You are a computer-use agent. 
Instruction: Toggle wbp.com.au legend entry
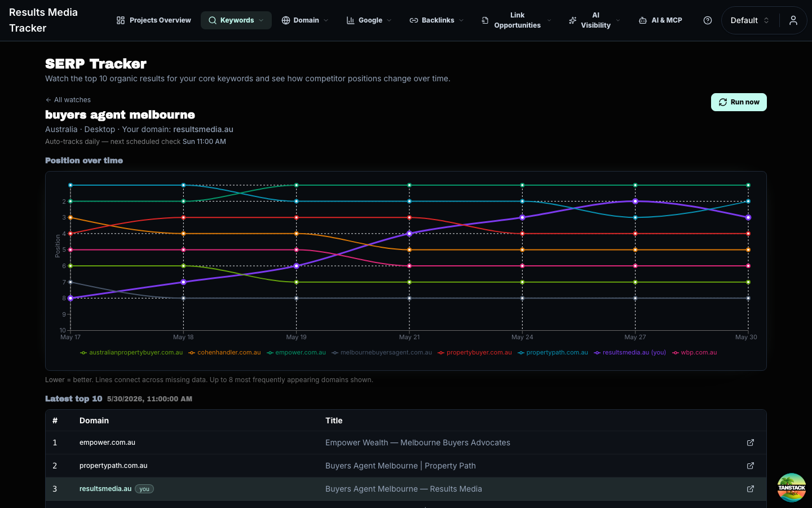[x=694, y=353]
